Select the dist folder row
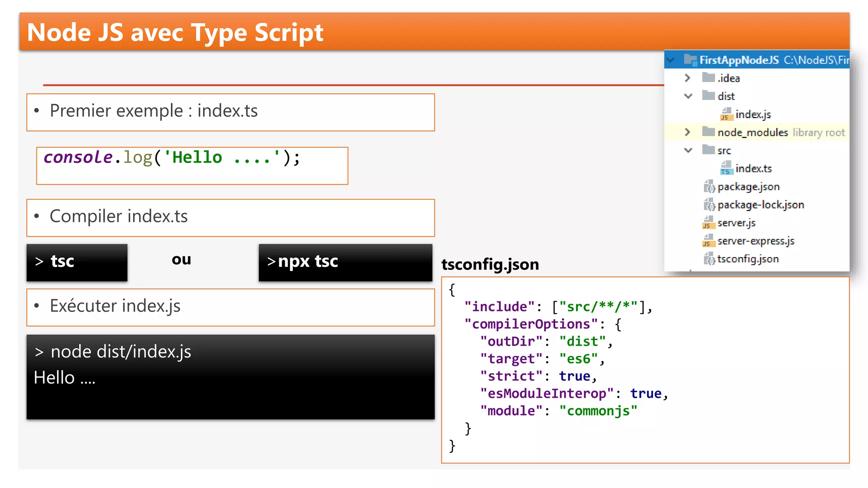Image resolution: width=868 pixels, height=488 pixels. point(757,96)
